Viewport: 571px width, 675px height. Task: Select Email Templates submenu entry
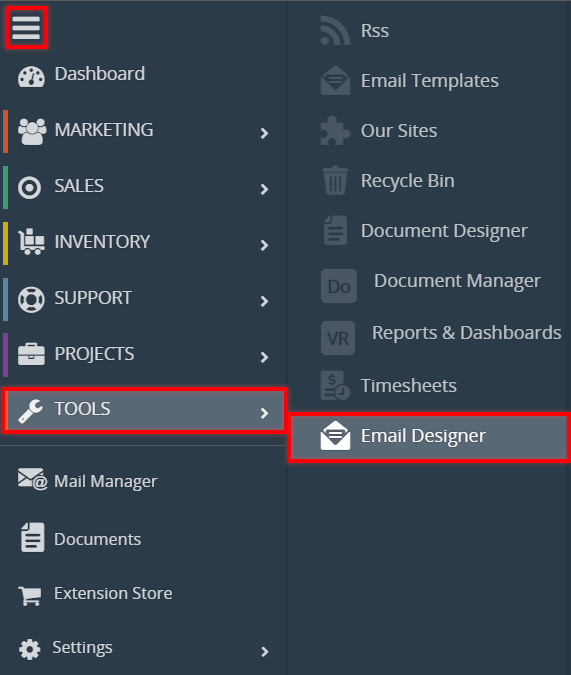coord(430,81)
